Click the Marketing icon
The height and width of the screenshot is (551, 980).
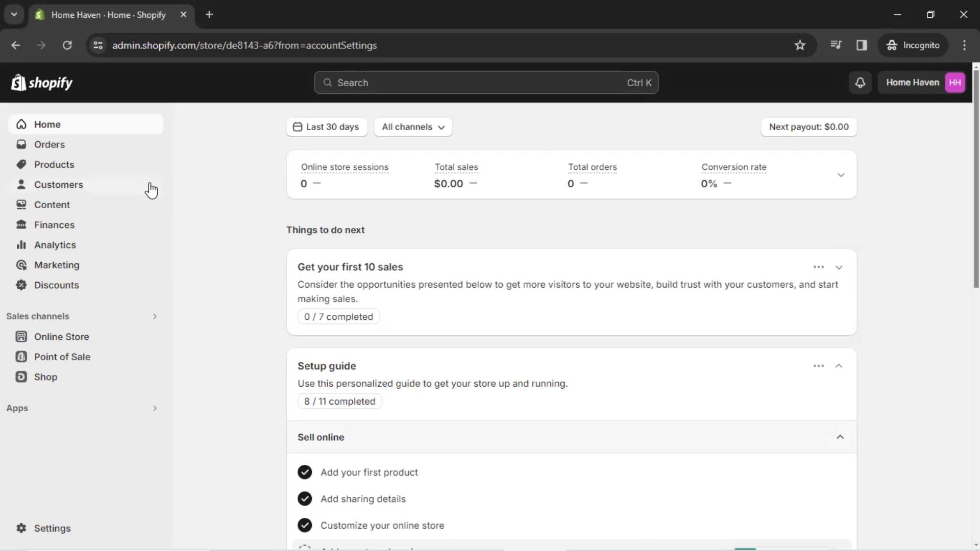click(x=21, y=264)
